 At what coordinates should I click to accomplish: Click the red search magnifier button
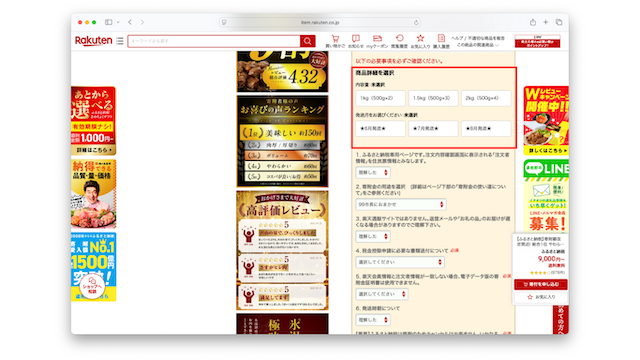(307, 41)
